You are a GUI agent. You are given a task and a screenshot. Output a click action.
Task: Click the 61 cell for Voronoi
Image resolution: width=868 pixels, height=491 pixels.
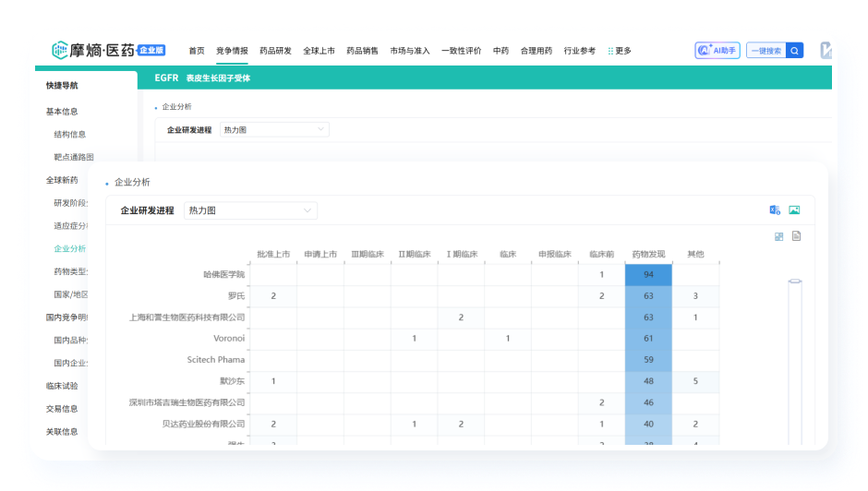click(648, 338)
